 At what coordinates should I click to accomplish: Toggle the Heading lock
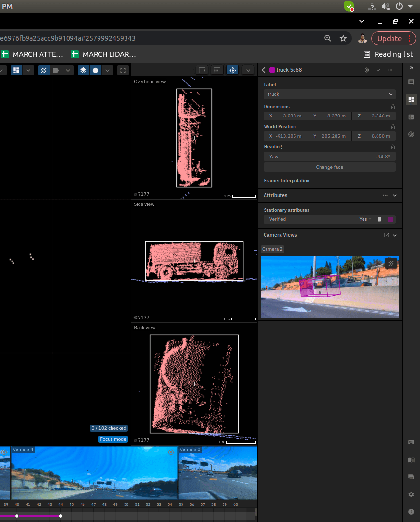(393, 147)
